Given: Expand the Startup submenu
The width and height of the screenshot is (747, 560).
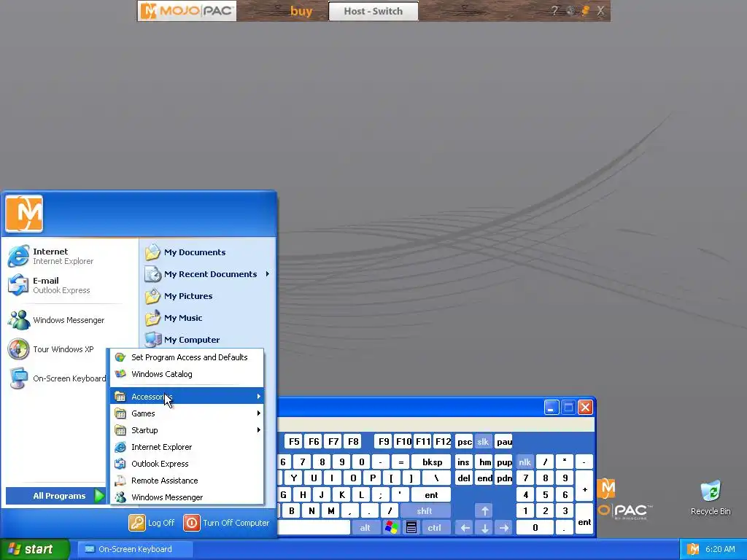Looking at the screenshot, I should point(187,429).
